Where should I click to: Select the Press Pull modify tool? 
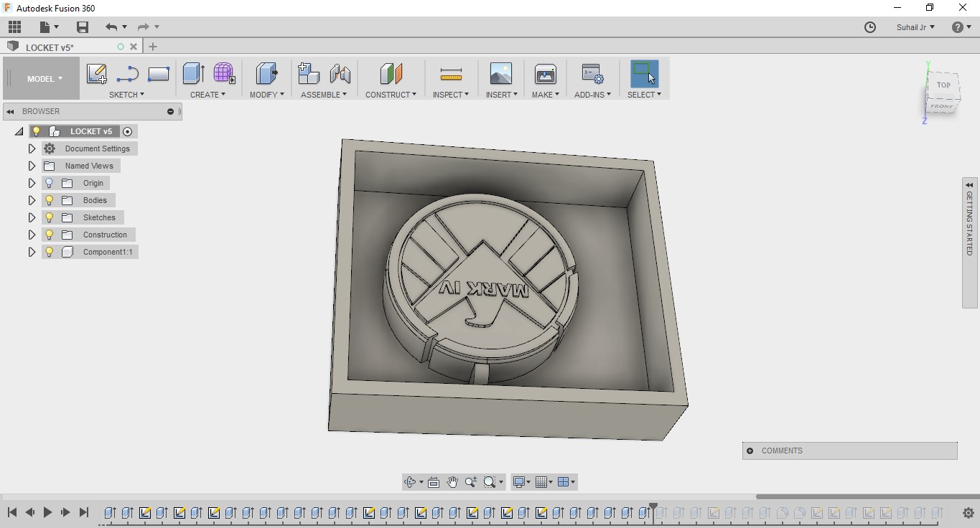tap(266, 73)
